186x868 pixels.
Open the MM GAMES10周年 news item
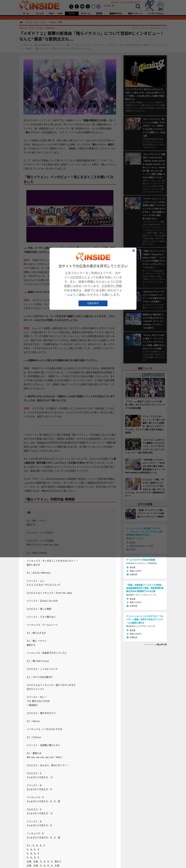point(145,466)
